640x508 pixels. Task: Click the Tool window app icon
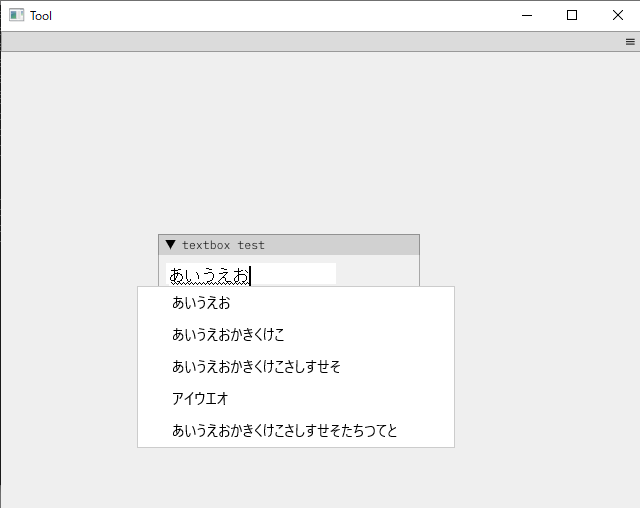[x=16, y=16]
